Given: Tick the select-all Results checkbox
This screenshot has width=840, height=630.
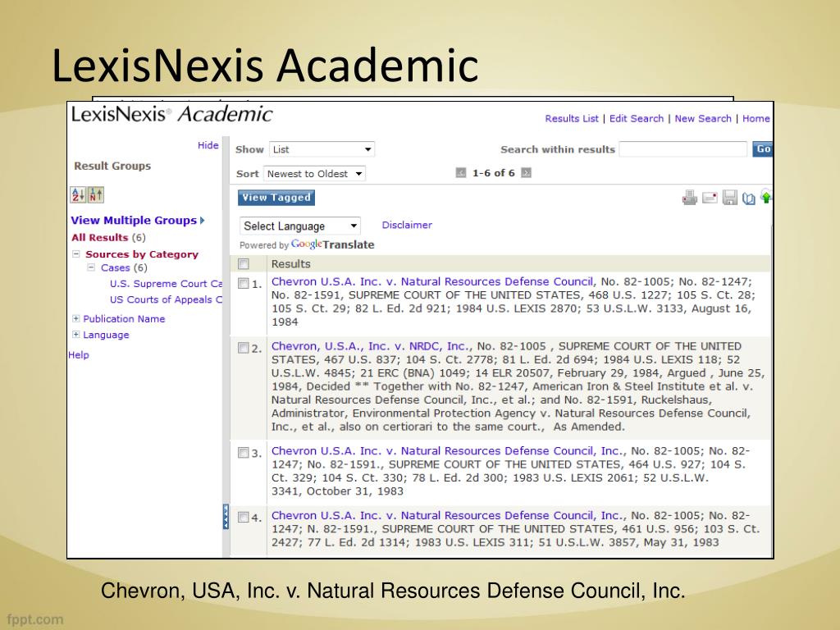Looking at the screenshot, I should (244, 263).
